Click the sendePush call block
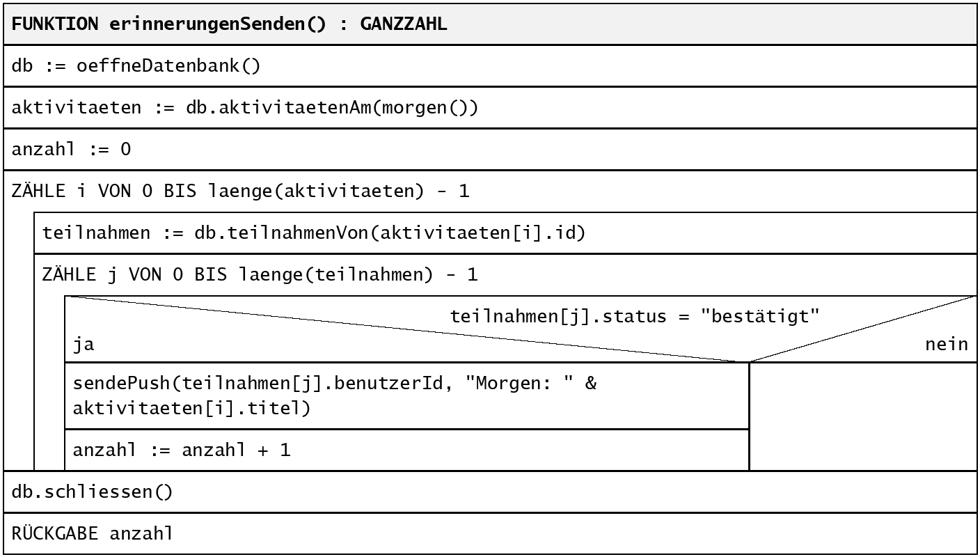Viewport: 980px width, 557px height. point(407,395)
